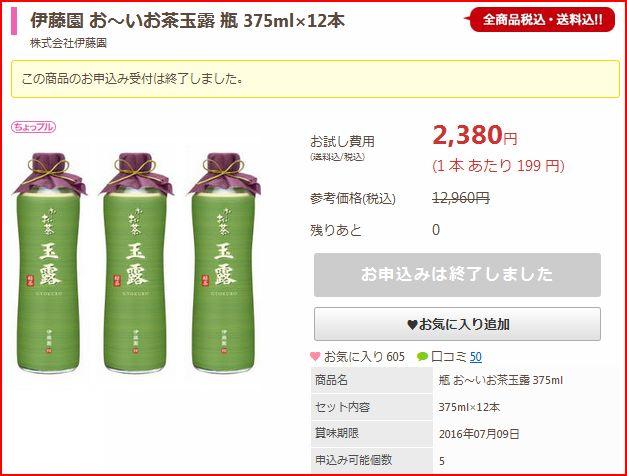The image size is (627, 476).
Task: Click the struck-through 12,960円 reference price
Action: tap(461, 198)
